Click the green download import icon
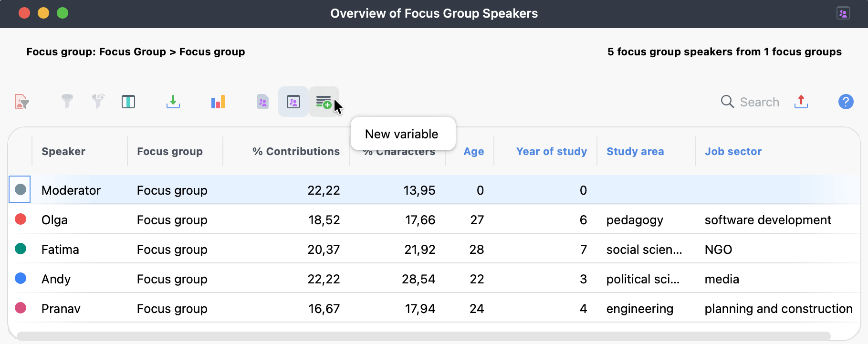 tap(173, 102)
